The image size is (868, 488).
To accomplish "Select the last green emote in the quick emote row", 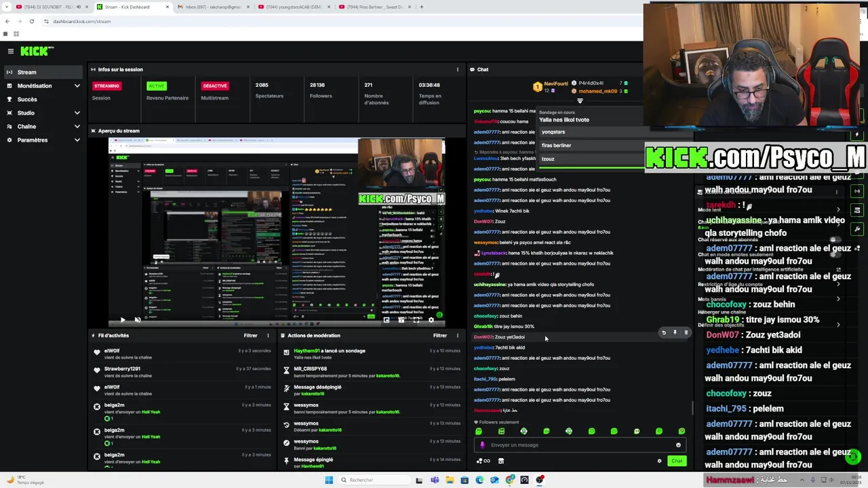I will click(682, 431).
